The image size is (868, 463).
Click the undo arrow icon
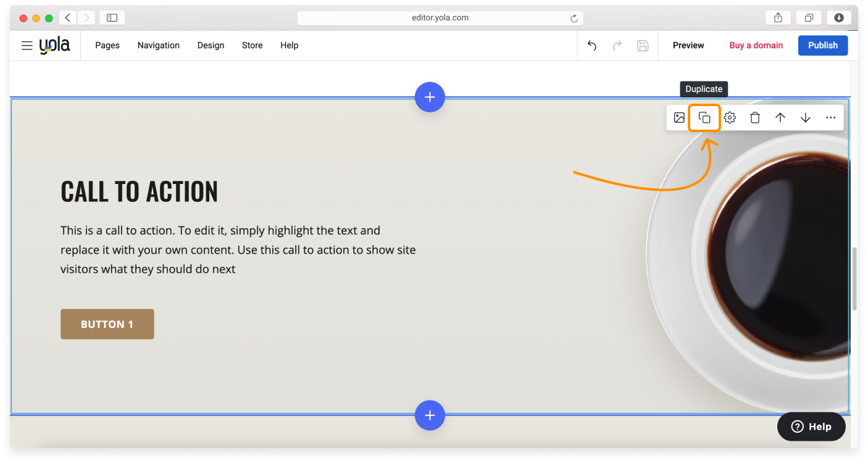pyautogui.click(x=592, y=46)
